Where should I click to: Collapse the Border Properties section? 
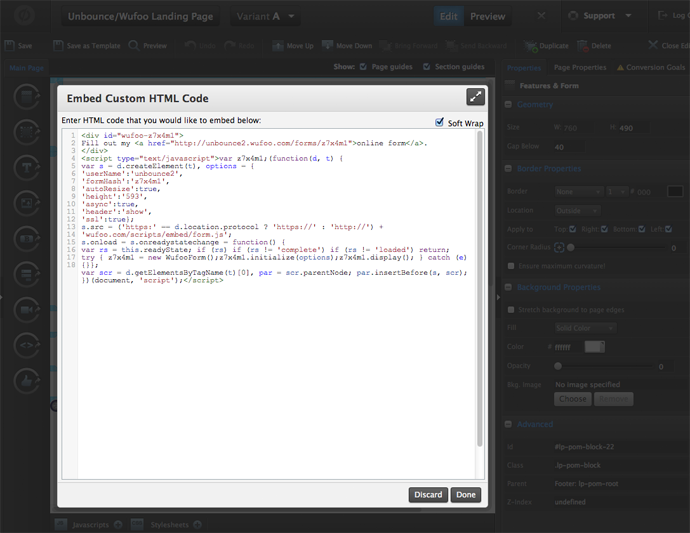tap(508, 169)
